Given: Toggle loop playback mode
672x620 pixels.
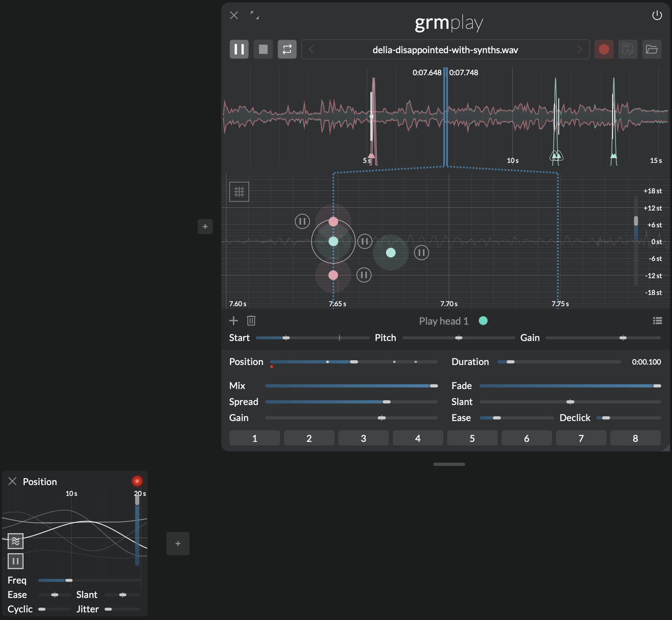Looking at the screenshot, I should click(287, 49).
